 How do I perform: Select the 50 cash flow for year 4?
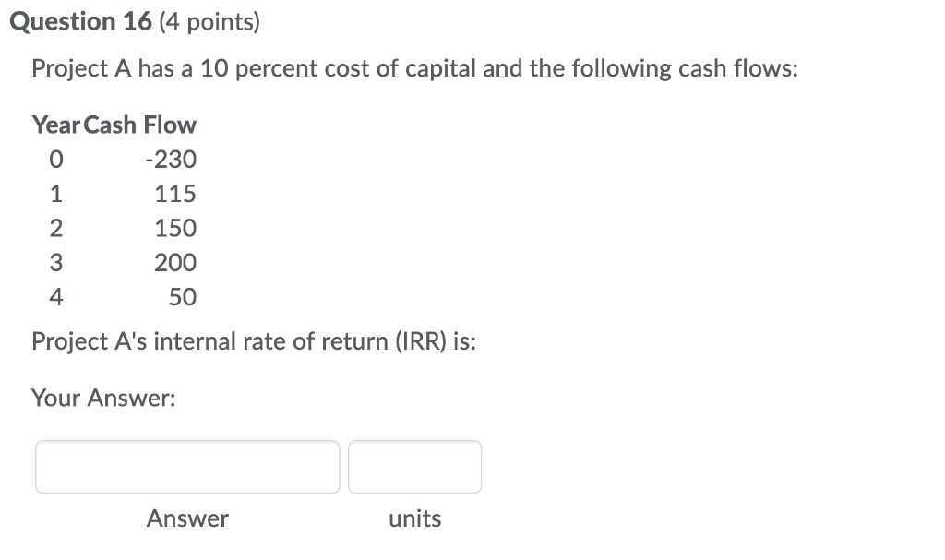tap(182, 297)
